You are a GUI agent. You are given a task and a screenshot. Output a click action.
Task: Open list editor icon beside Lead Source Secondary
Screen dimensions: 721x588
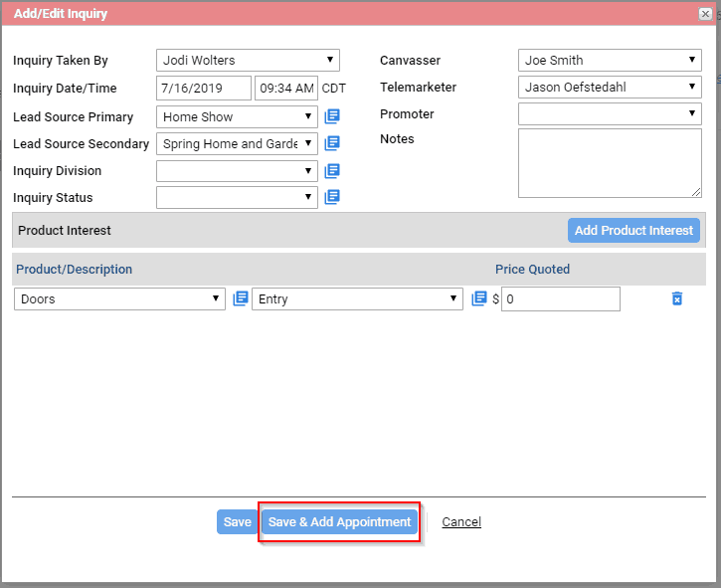pyautogui.click(x=332, y=143)
